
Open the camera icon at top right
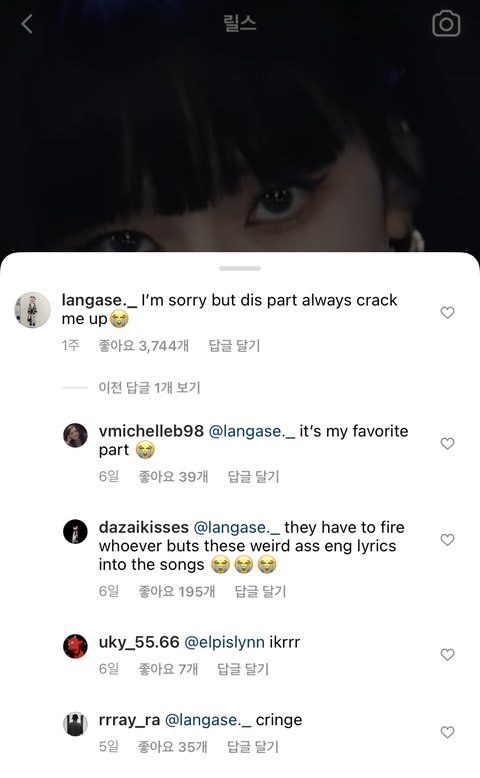click(x=446, y=23)
